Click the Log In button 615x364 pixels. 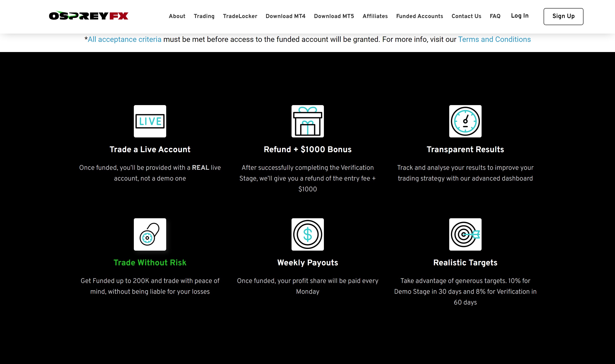click(520, 16)
